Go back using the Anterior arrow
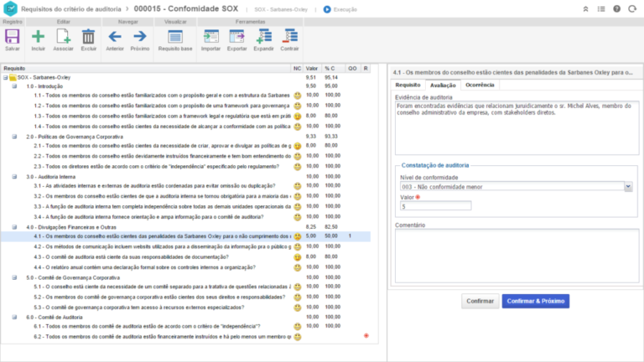This screenshot has width=644, height=362. point(115,36)
